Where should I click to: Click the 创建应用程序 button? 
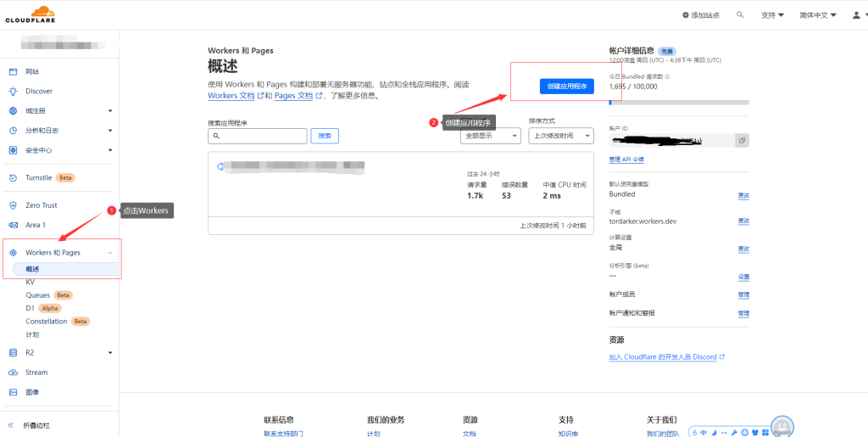[567, 86]
